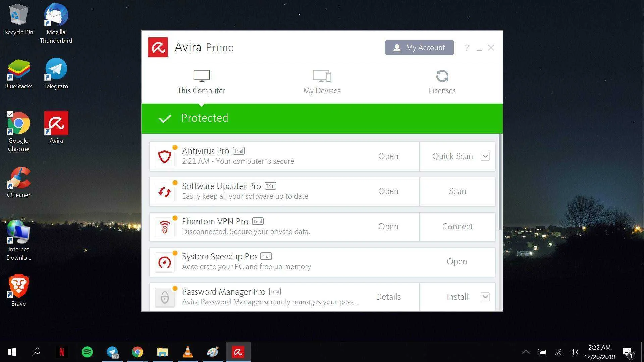Open Spotify from the taskbar
Image resolution: width=644 pixels, height=362 pixels.
(x=87, y=352)
